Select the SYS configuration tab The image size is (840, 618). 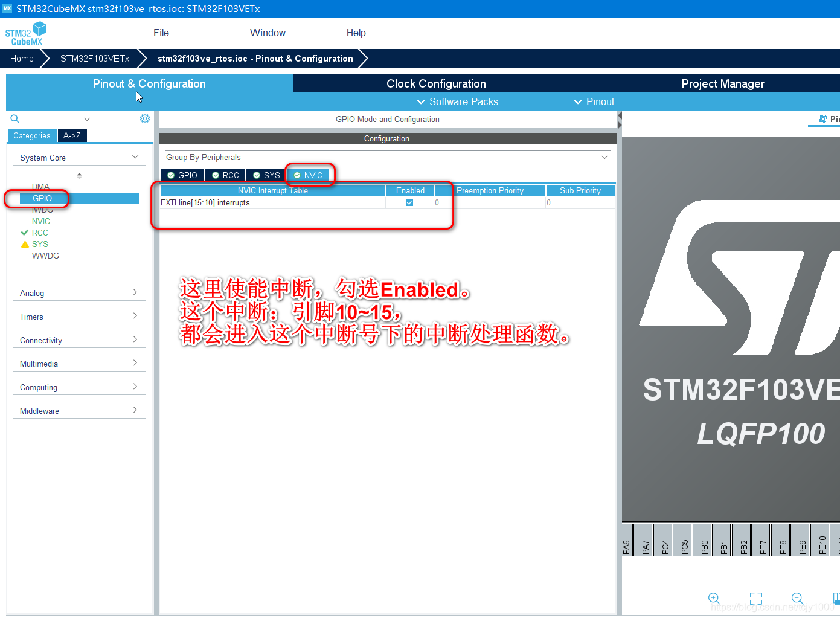click(x=266, y=175)
